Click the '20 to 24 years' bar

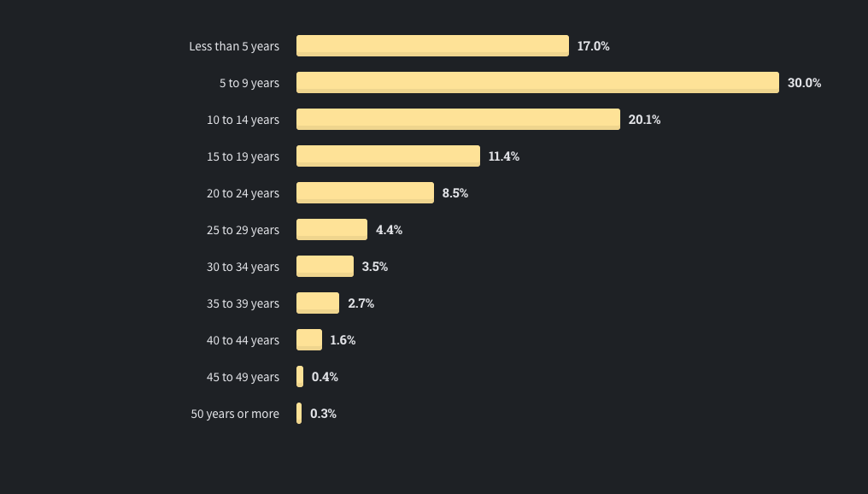[x=365, y=192]
